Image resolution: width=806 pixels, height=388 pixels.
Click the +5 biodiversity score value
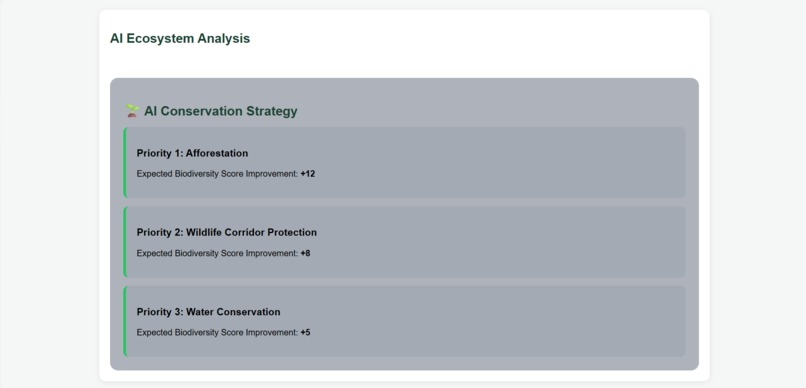click(x=305, y=332)
